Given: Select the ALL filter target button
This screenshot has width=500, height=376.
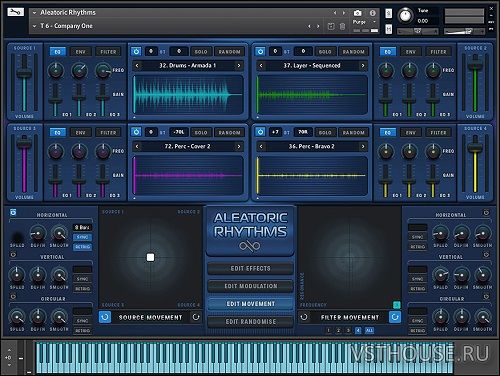Looking at the screenshot, I should point(369,330).
